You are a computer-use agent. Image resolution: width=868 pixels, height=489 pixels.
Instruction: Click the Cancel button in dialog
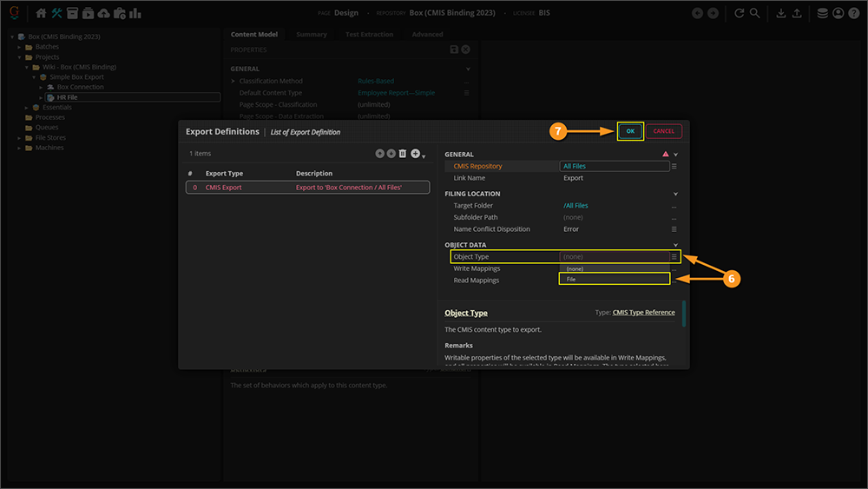click(664, 131)
